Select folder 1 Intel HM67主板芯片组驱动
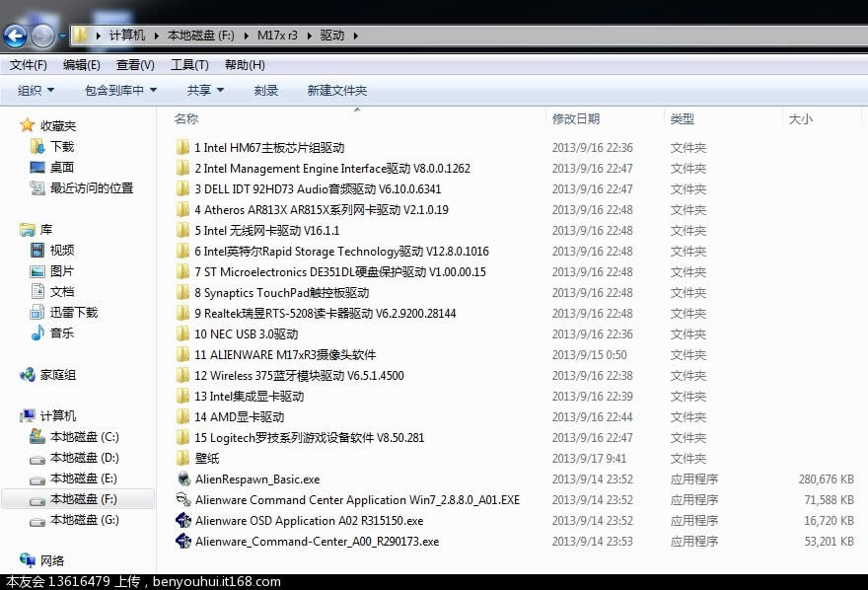The image size is (868, 590). [260, 148]
